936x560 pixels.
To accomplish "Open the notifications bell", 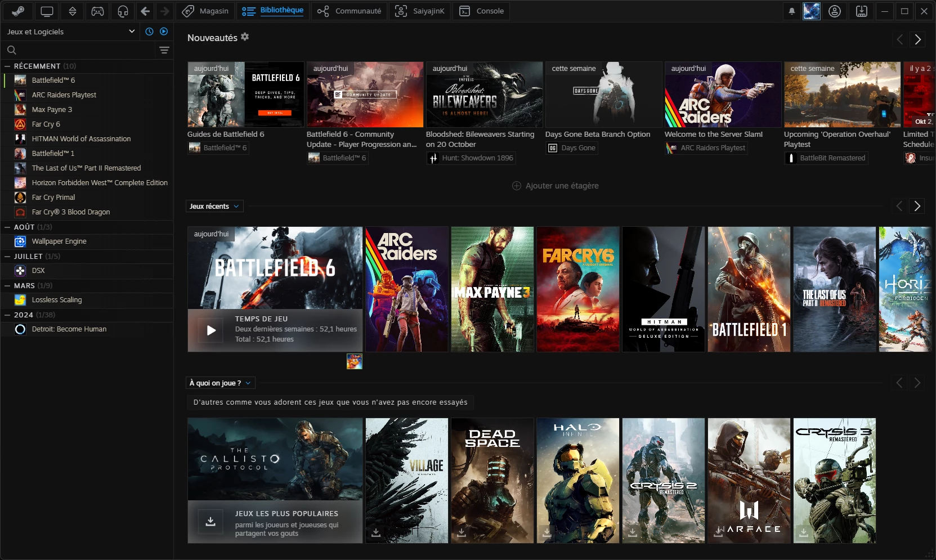I will (791, 11).
